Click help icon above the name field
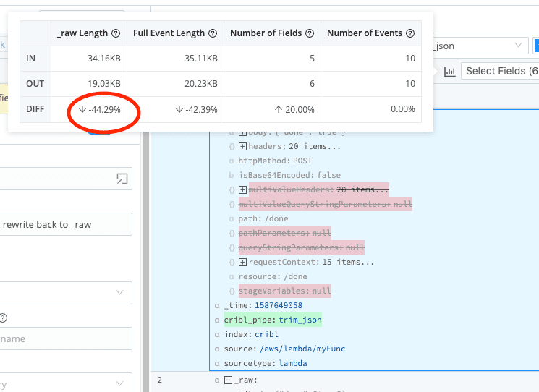Screen dimensions: 539x392 (4, 318)
